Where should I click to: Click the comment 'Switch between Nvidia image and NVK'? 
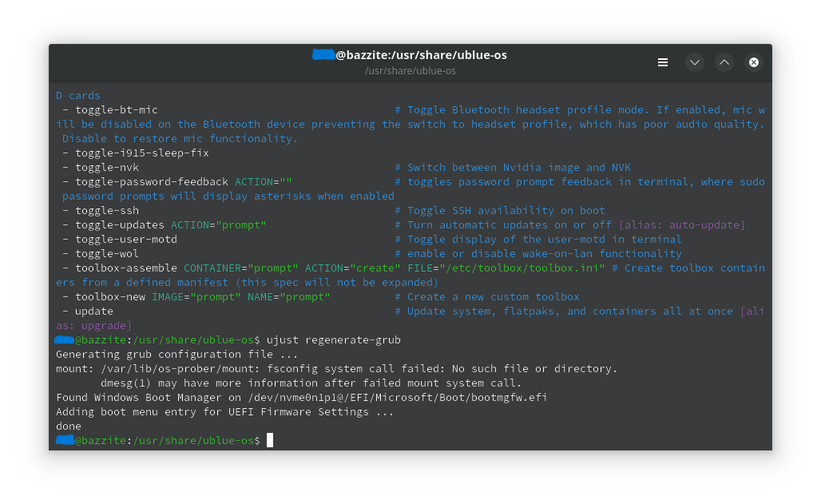point(513,168)
